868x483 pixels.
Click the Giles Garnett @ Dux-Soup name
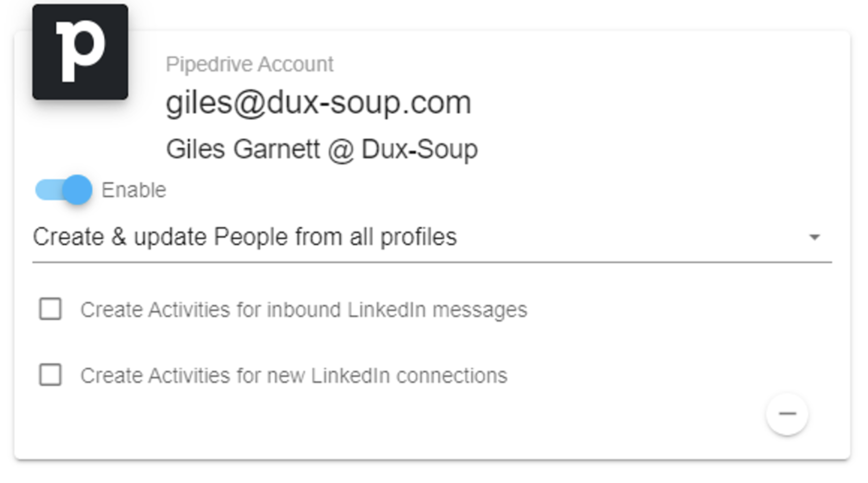pyautogui.click(x=322, y=150)
